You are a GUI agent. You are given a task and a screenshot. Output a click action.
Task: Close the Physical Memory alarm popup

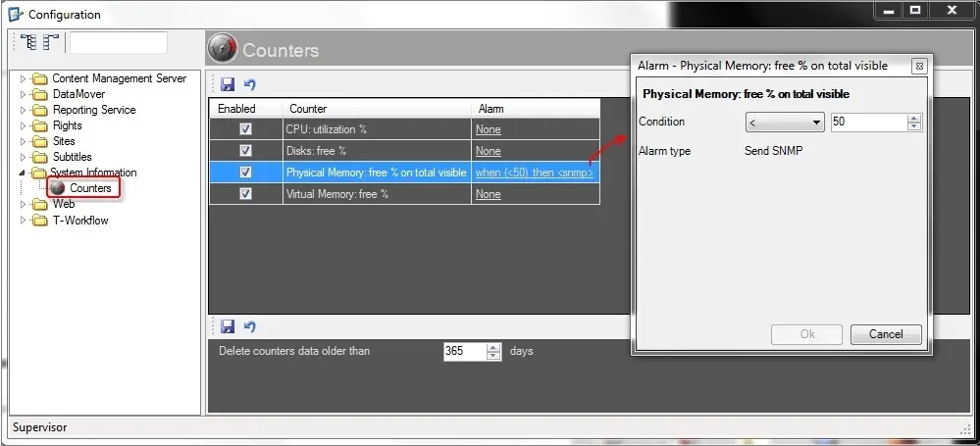[918, 66]
